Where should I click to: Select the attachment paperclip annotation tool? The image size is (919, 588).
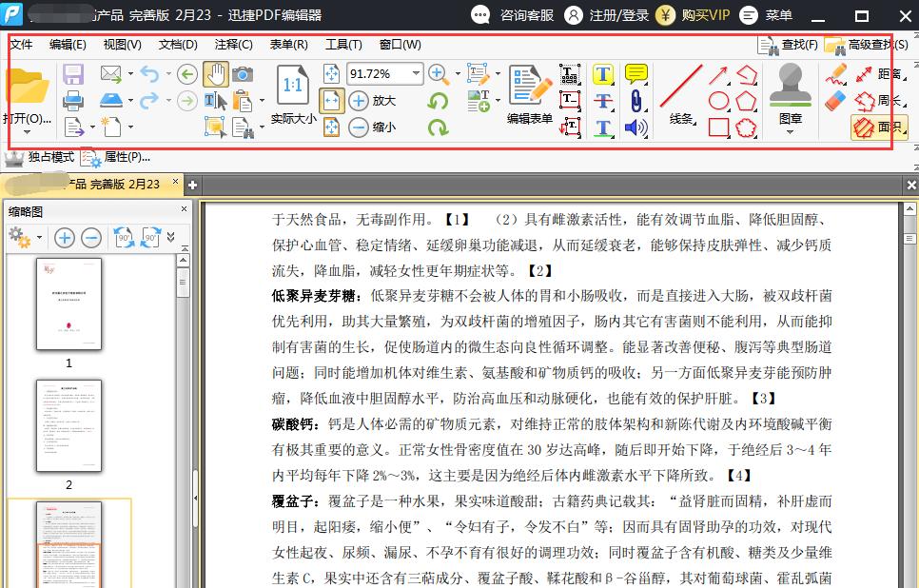tap(635, 100)
